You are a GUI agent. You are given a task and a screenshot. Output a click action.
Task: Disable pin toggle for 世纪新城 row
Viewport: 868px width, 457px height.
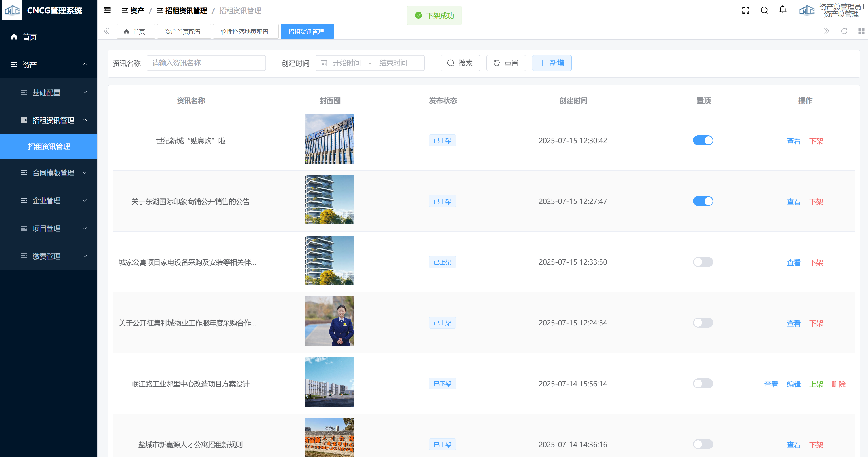pos(703,140)
